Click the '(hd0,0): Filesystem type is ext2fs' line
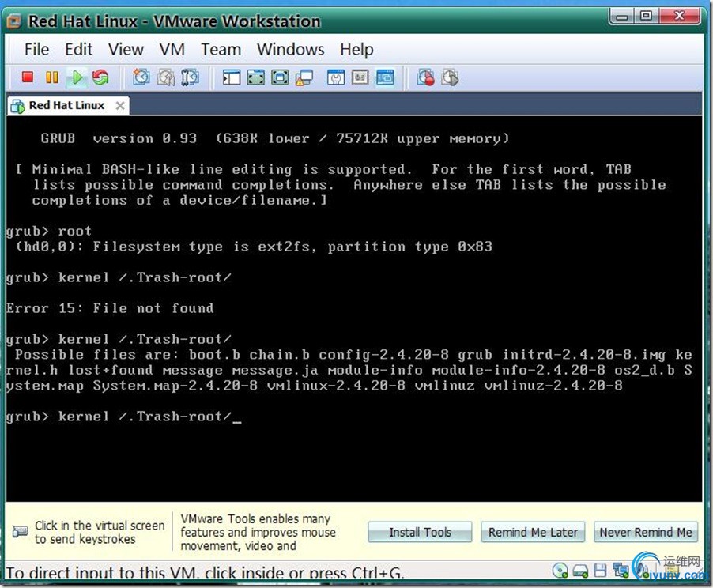 (x=254, y=247)
